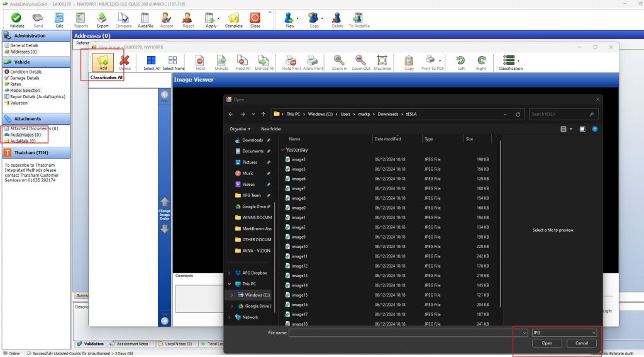Click the Search tESLA field

pos(563,115)
